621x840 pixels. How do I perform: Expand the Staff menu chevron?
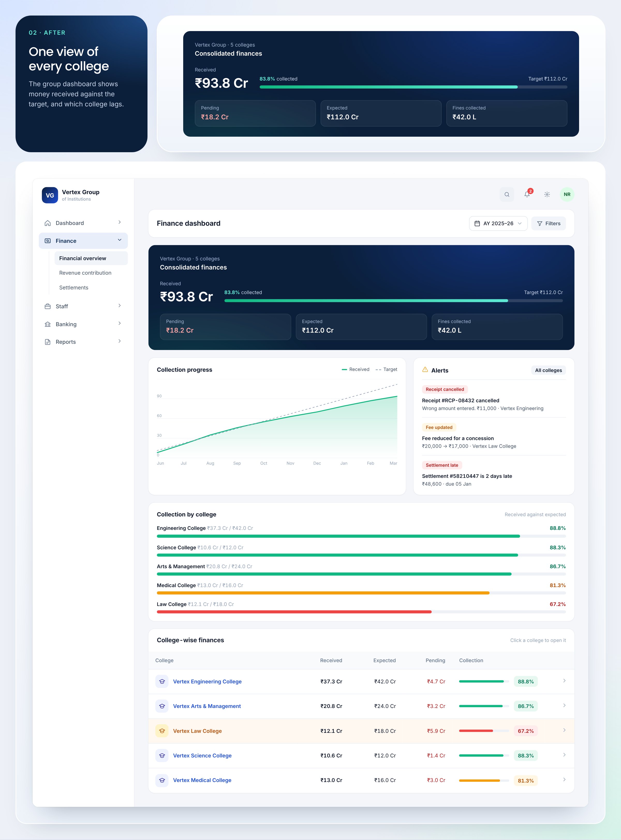[120, 306]
